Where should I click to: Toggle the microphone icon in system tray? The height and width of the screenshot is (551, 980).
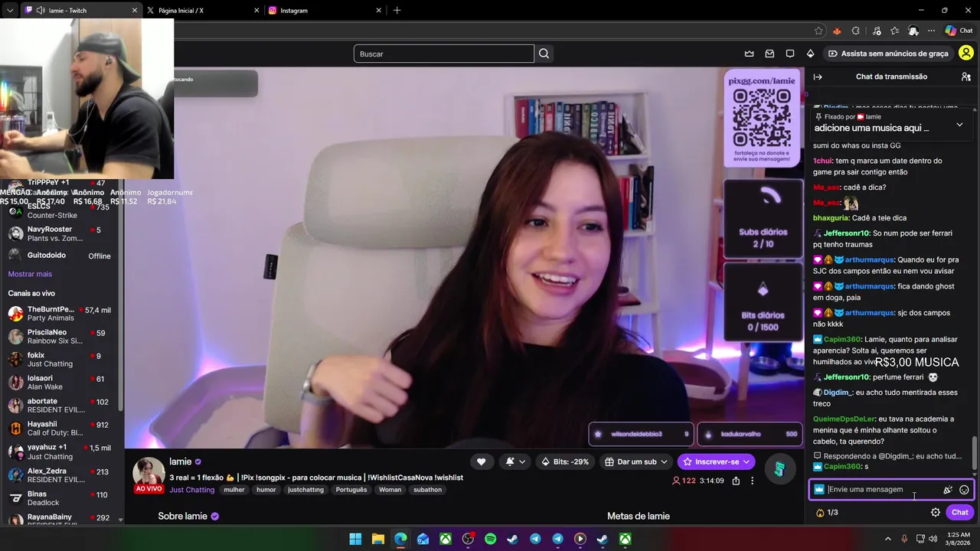(904, 540)
